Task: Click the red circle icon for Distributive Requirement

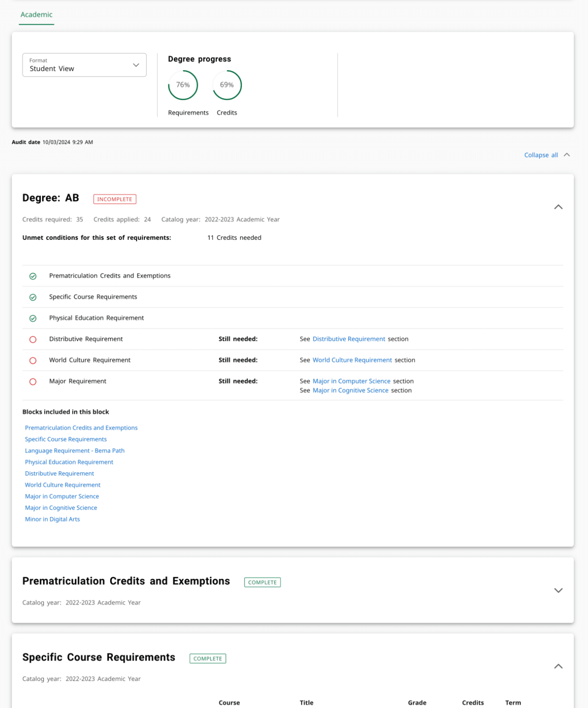Action: (33, 340)
